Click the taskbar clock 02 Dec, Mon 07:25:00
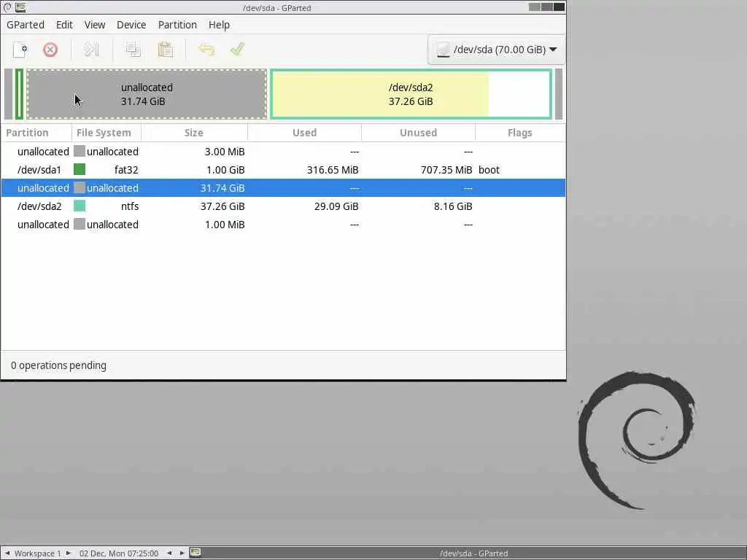Image resolution: width=747 pixels, height=560 pixels. click(x=119, y=553)
